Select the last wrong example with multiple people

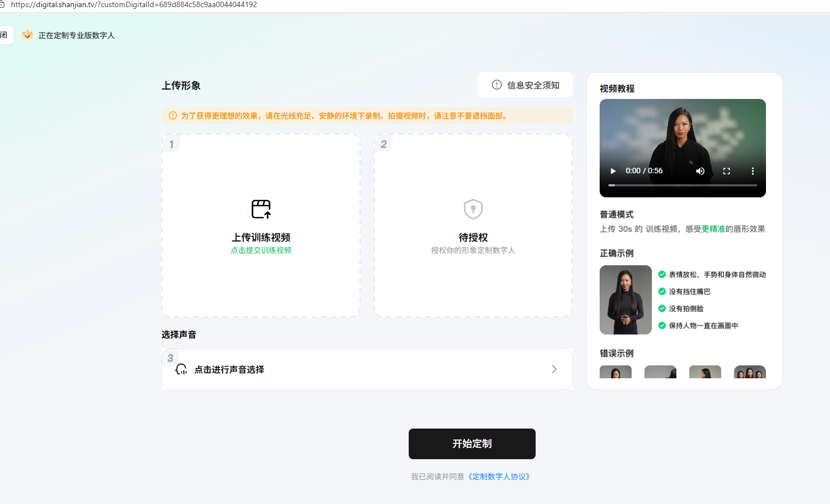click(750, 372)
